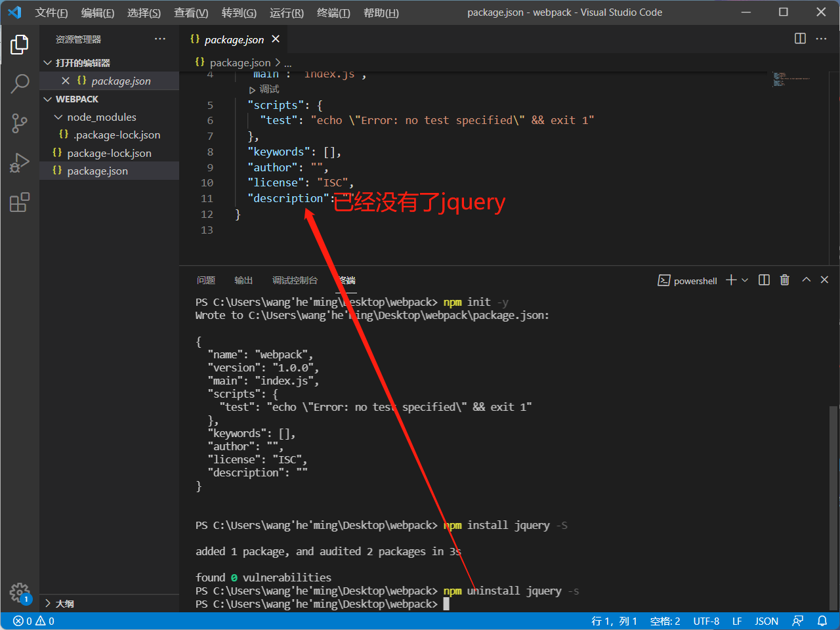This screenshot has width=840, height=630.
Task: Change language mode via JSON
Action: click(766, 621)
